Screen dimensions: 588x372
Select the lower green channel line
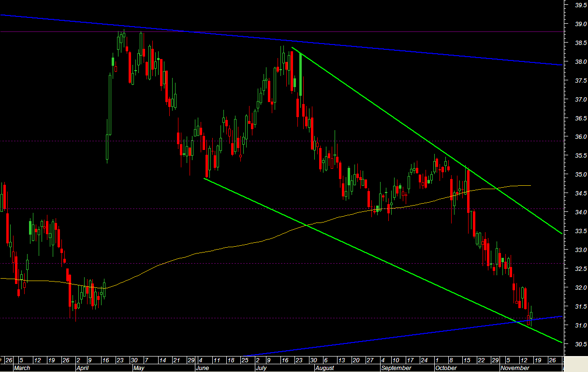coord(383,261)
